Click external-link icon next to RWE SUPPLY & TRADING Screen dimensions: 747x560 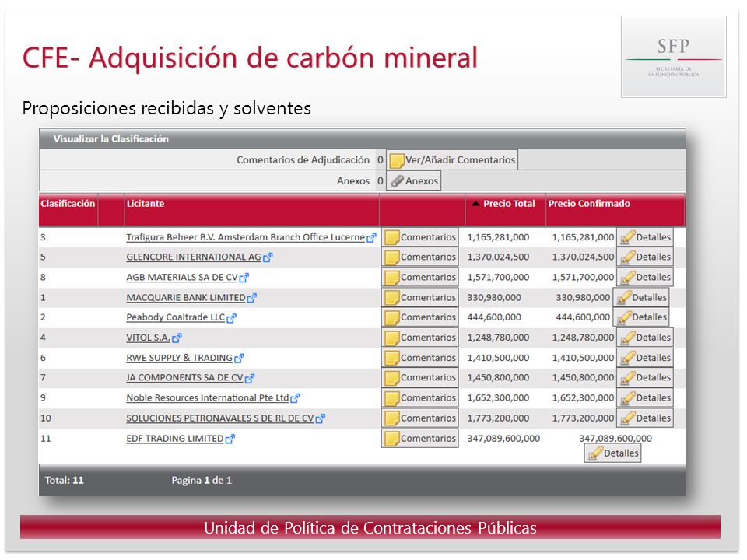[239, 358]
